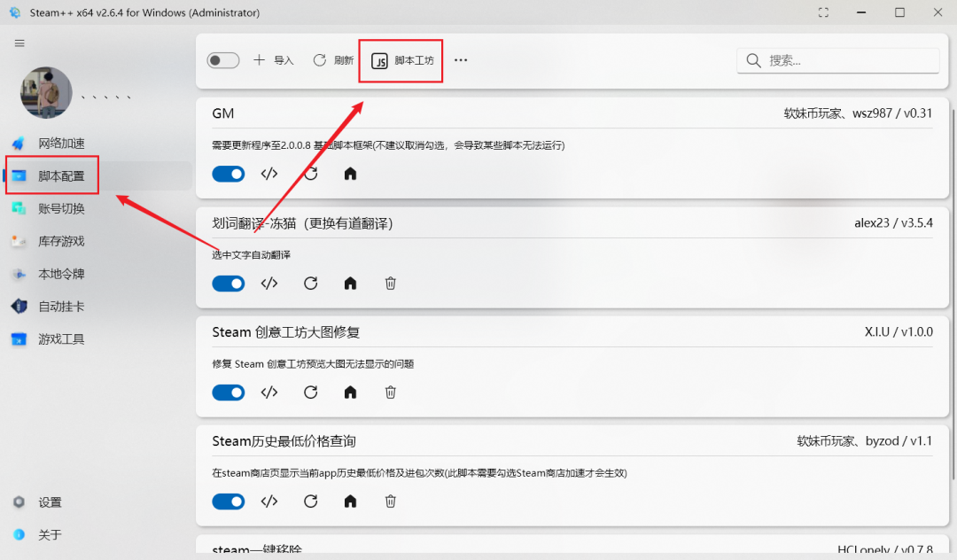The width and height of the screenshot is (957, 560).
Task: Refresh Steam历史最低价格查询 script
Action: (311, 502)
